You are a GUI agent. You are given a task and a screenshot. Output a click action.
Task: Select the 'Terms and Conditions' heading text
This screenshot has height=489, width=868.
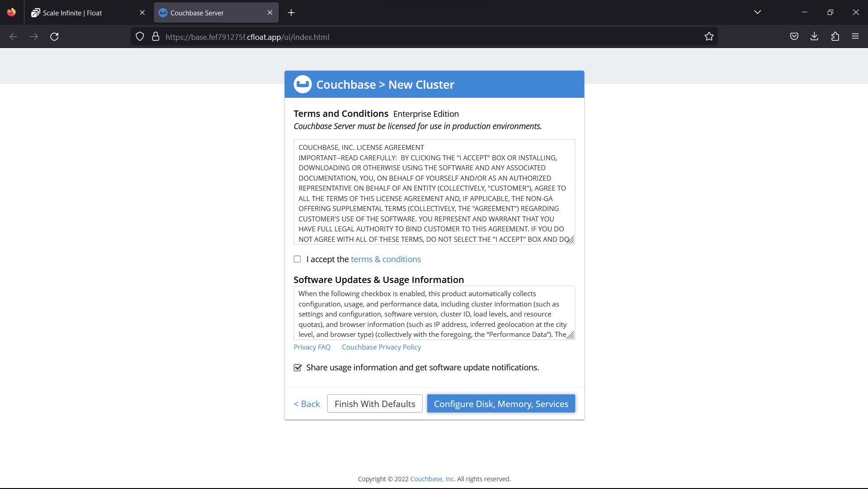(x=341, y=114)
